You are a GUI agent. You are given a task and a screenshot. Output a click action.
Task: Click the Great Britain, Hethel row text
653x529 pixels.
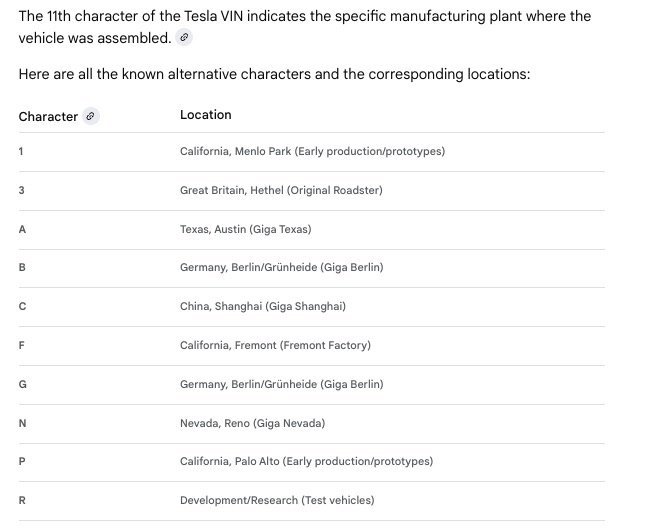(281, 190)
